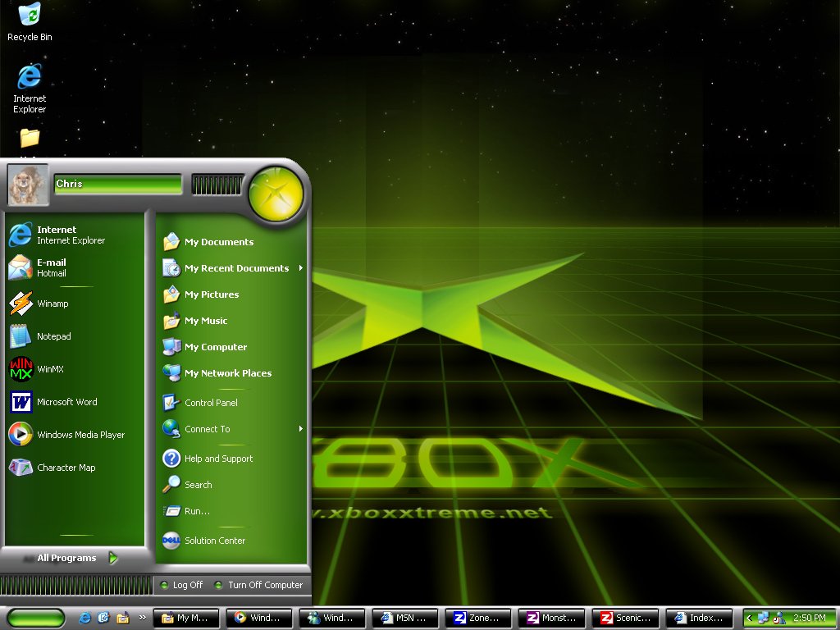
Task: Click network computers tray icon
Action: 764,619
